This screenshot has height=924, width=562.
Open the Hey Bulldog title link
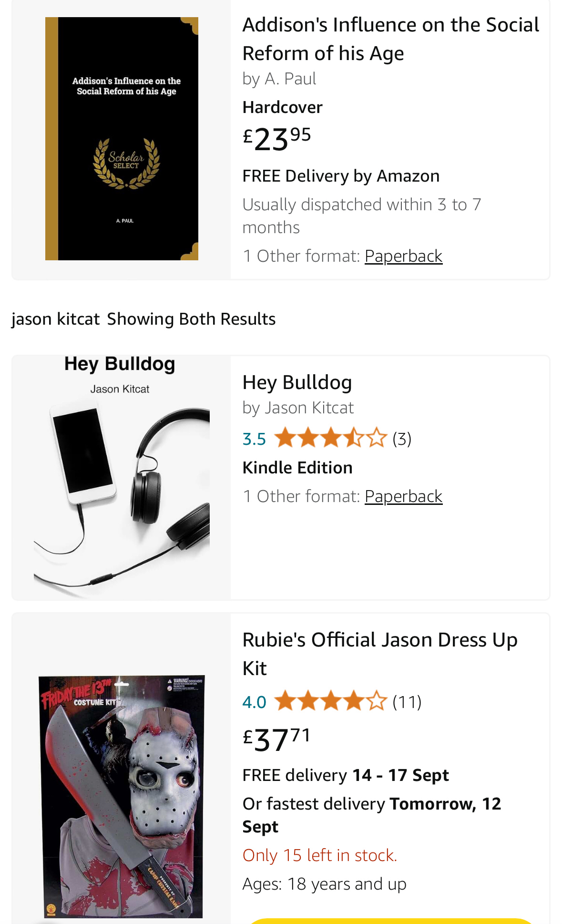pyautogui.click(x=297, y=382)
